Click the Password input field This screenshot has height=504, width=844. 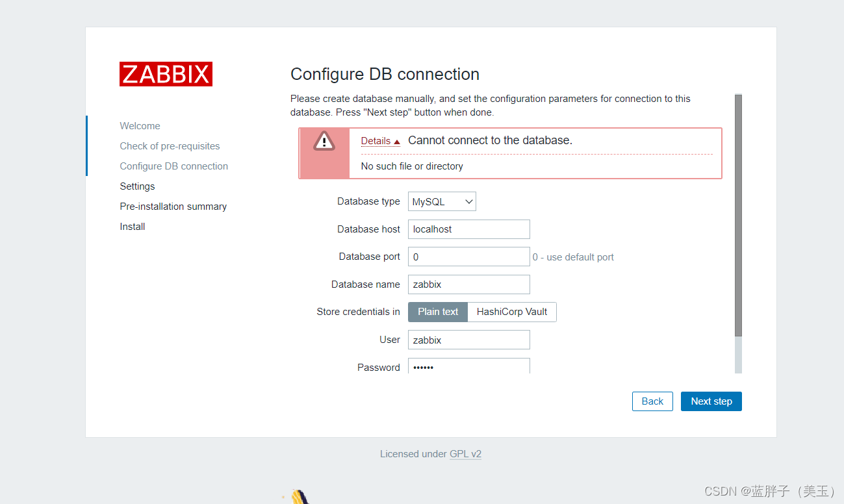point(469,366)
